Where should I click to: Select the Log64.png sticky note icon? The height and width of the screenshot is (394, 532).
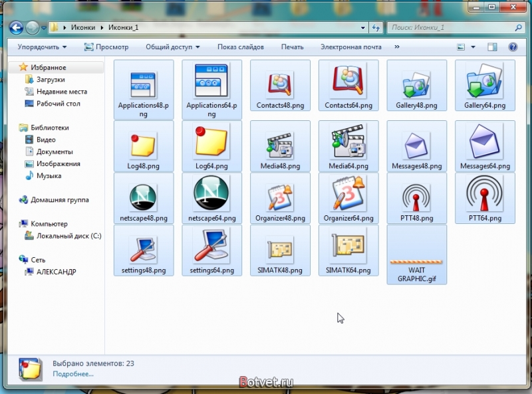click(211, 142)
